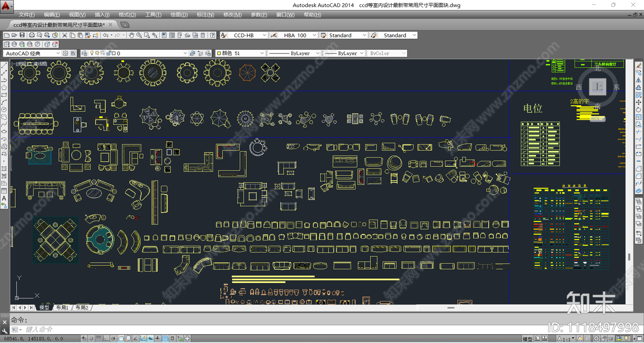Click the 上 face of the ViewCube
This screenshot has width=644, height=343.
click(x=598, y=87)
